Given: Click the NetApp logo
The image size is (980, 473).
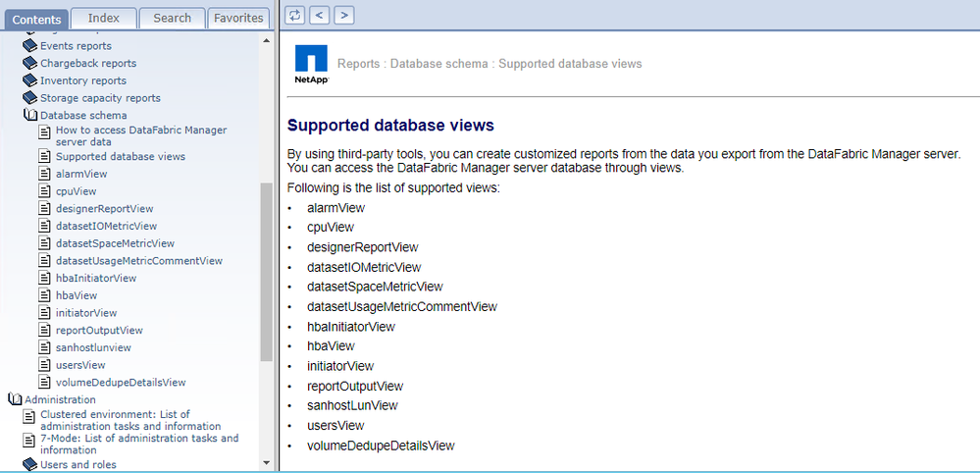Looking at the screenshot, I should coord(311,65).
